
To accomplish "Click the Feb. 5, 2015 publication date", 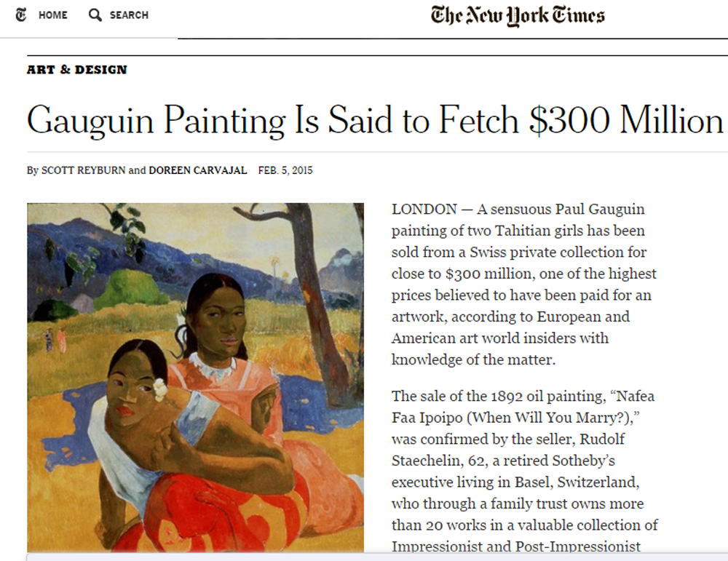I will coord(285,170).
